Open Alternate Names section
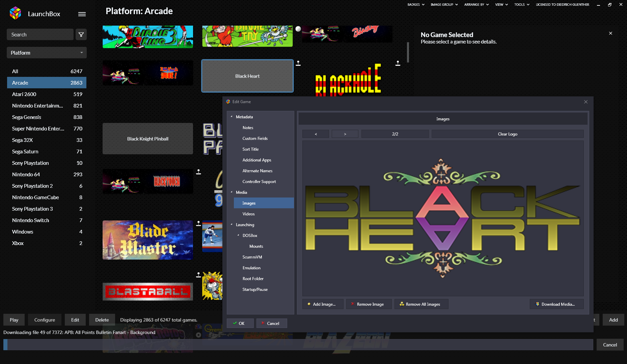 coord(257,171)
